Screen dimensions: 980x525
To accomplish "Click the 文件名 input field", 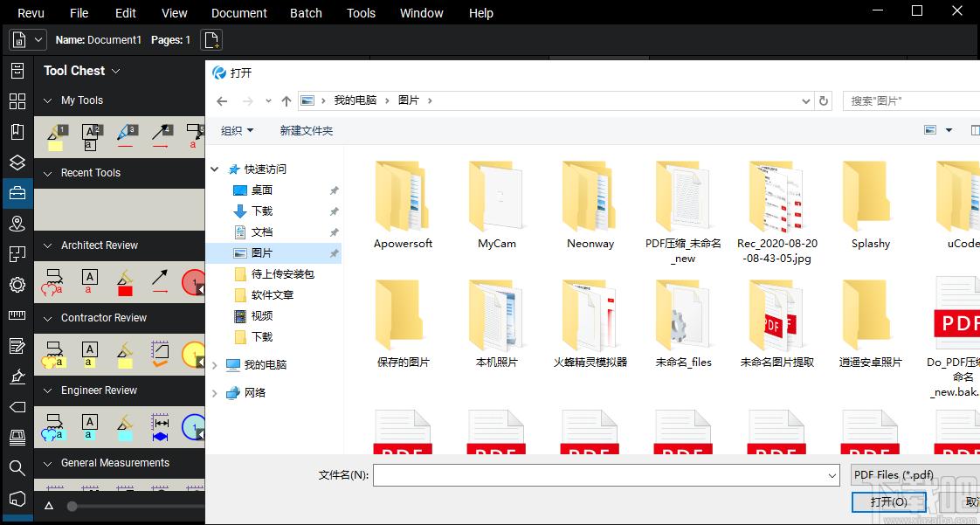I will coord(606,475).
